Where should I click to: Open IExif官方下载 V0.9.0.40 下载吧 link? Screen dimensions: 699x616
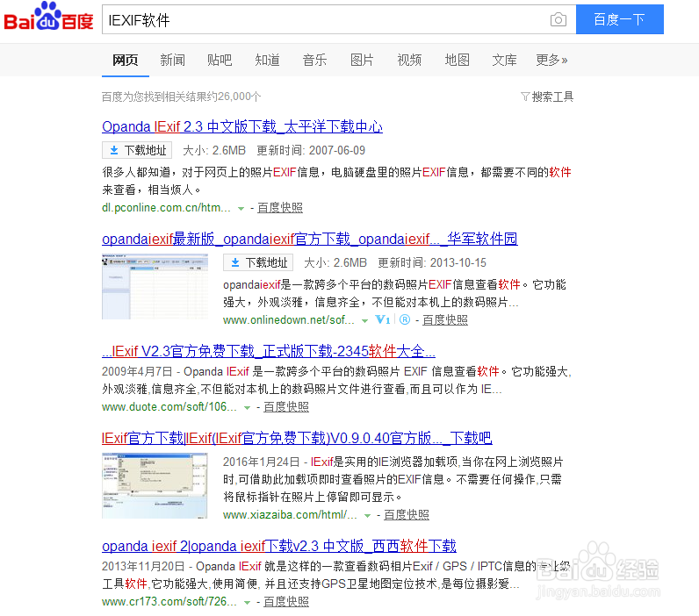tap(297, 438)
